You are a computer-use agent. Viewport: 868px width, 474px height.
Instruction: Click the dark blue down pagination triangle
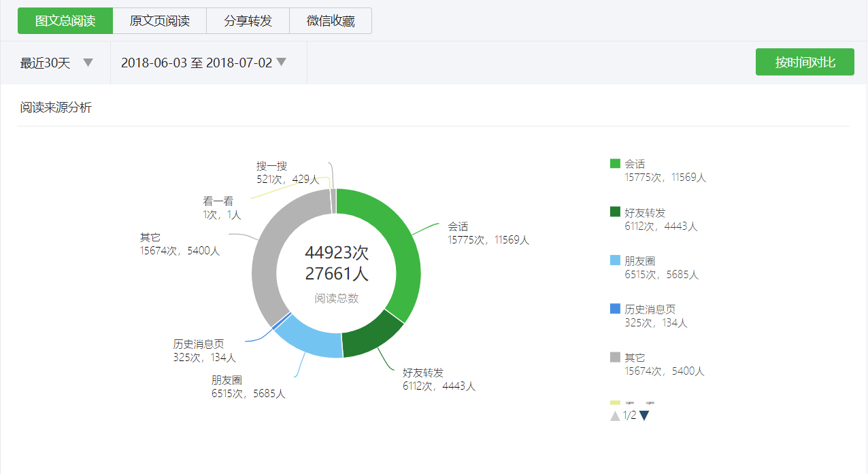(x=643, y=414)
